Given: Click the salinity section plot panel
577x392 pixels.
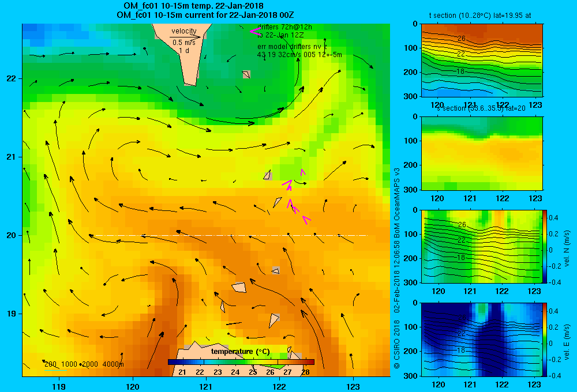Looking at the screenshot, I should click(482, 153).
